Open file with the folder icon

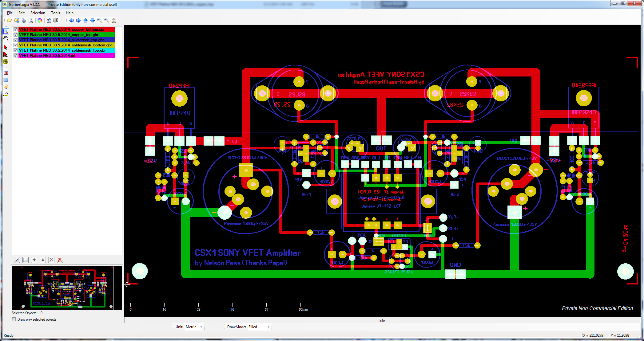tap(10, 20)
